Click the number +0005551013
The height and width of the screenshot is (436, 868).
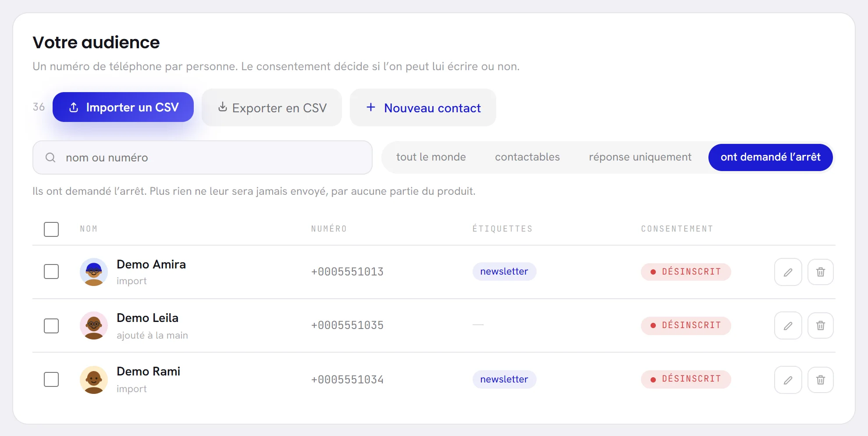click(347, 272)
